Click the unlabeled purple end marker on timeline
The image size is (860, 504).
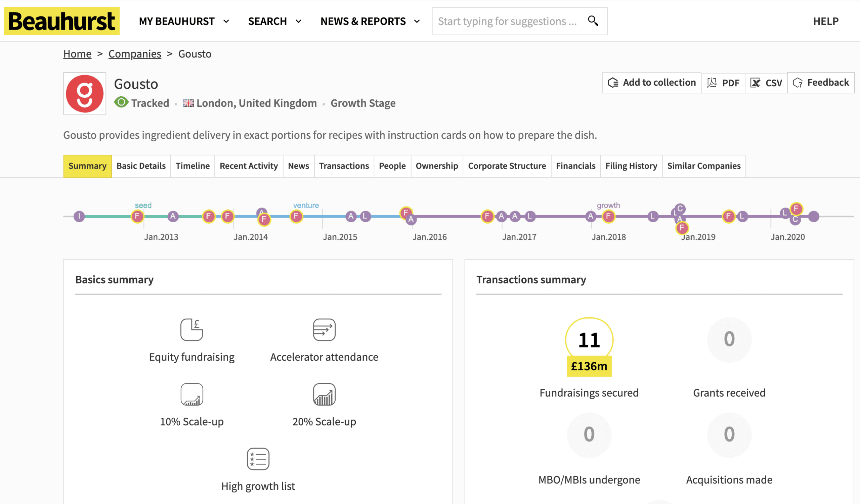click(814, 216)
